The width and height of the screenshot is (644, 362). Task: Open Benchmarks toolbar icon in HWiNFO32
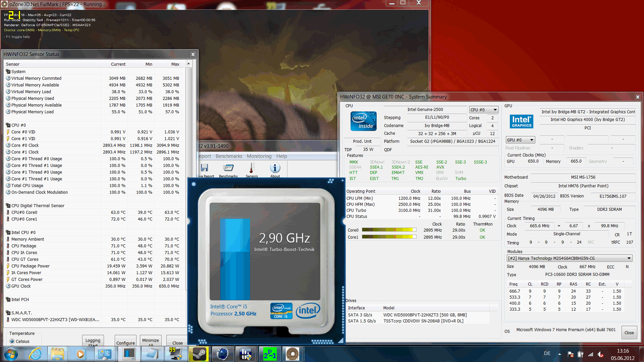pyautogui.click(x=228, y=170)
